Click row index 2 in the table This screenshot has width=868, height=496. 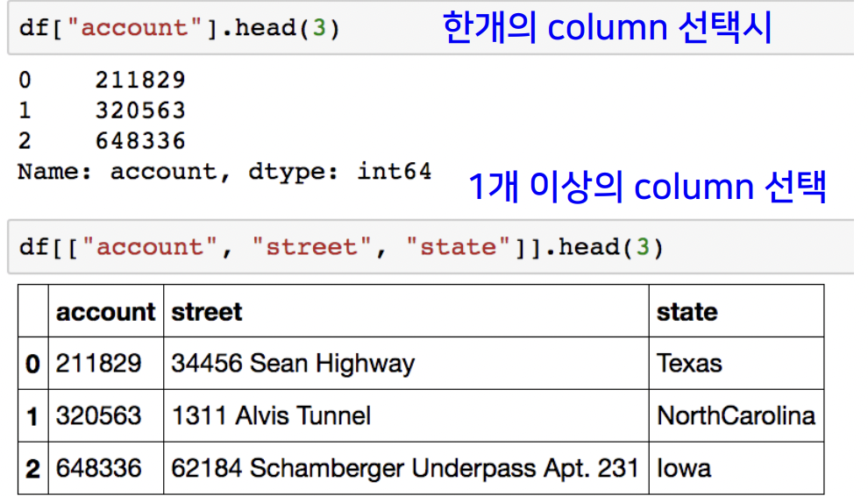(x=32, y=468)
